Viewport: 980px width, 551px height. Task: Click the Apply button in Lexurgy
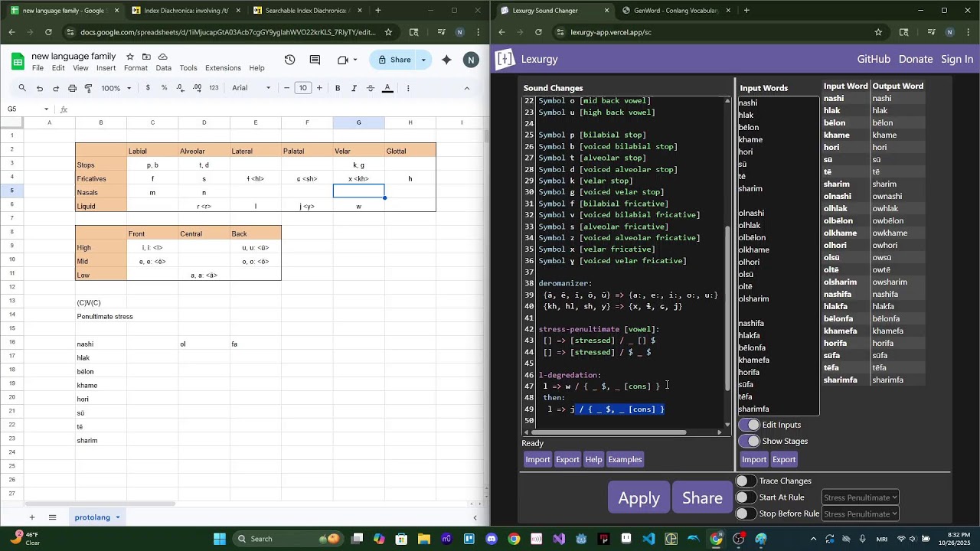(x=639, y=498)
